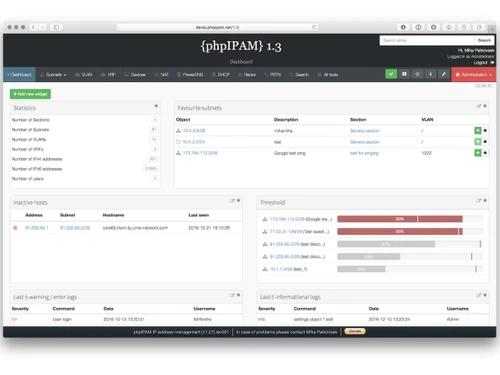Open the 10.4.2.0/24 folder link
The height and width of the screenshot is (375, 500).
(194, 142)
